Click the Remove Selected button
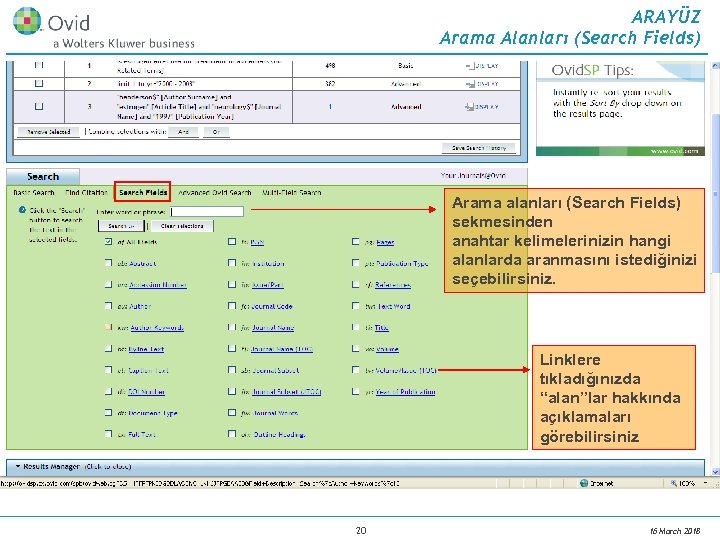 [x=48, y=132]
